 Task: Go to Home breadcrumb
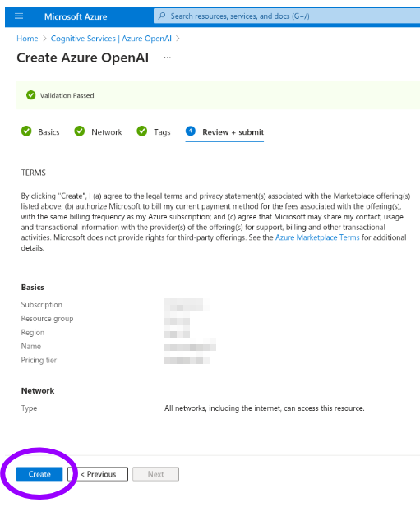pos(27,39)
